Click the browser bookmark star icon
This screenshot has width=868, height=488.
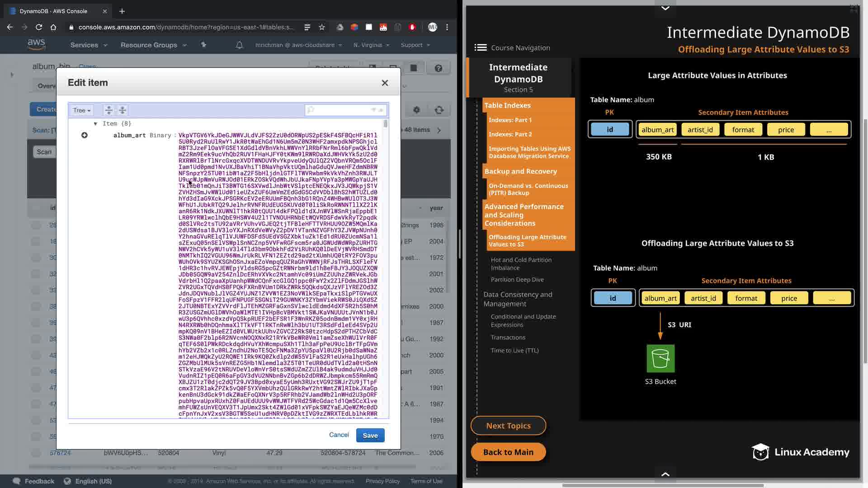tap(322, 27)
